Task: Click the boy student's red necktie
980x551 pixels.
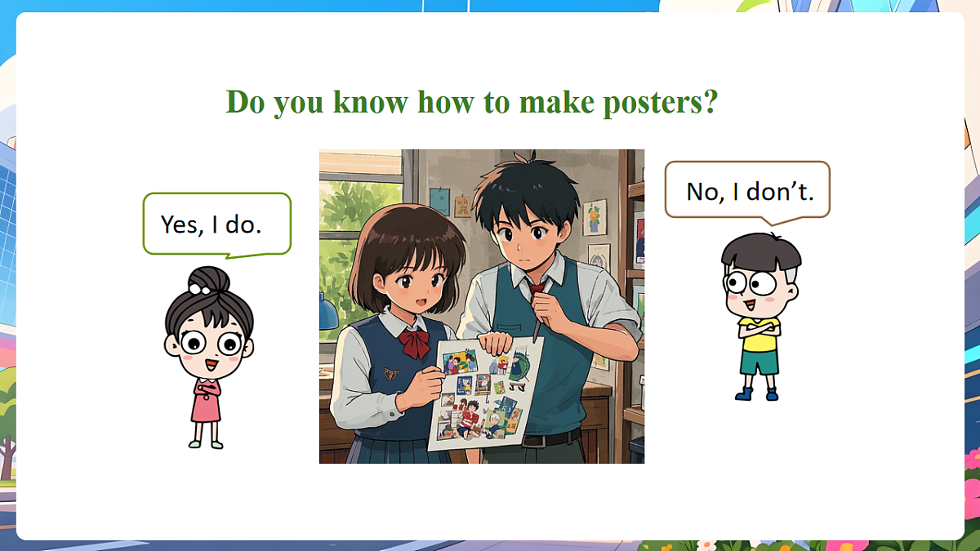Action: tap(536, 289)
